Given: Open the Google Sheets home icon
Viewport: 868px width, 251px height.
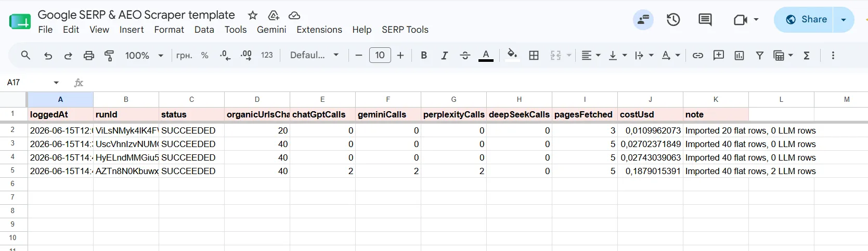Looking at the screenshot, I should point(20,21).
